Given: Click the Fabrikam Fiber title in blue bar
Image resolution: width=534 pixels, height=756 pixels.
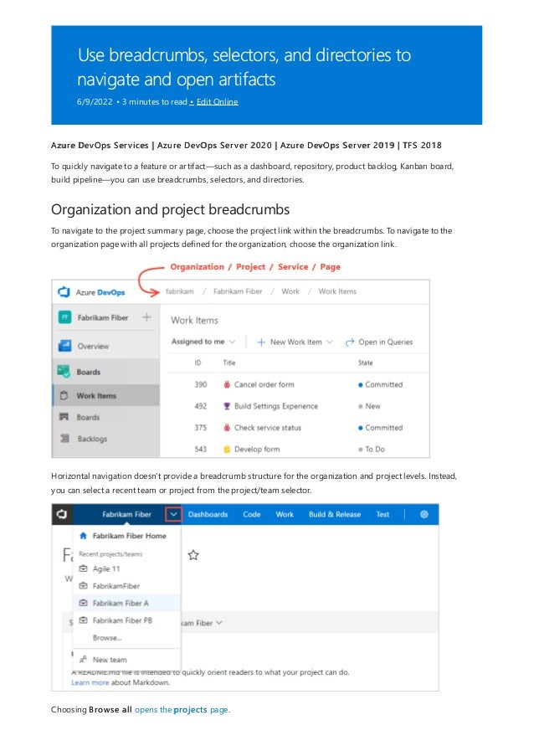Looking at the screenshot, I should (126, 514).
